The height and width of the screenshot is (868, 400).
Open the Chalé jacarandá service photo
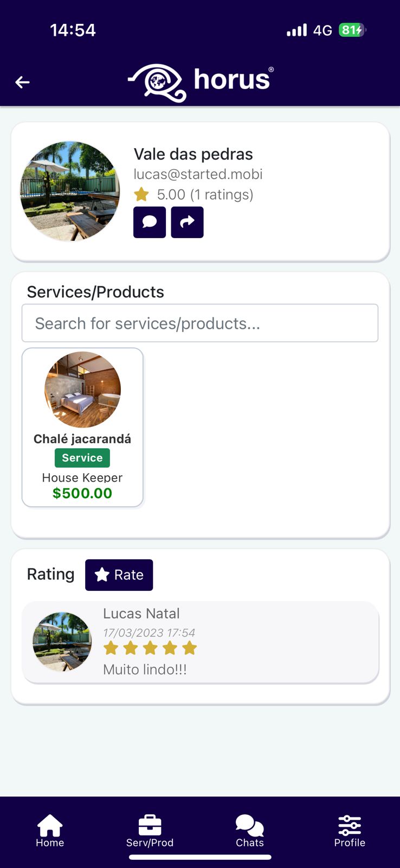(82, 390)
